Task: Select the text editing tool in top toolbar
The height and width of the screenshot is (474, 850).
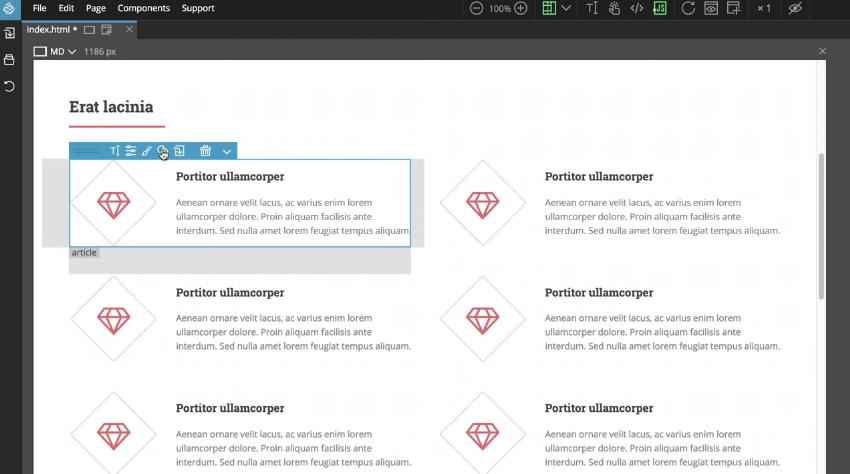Action: [592, 8]
